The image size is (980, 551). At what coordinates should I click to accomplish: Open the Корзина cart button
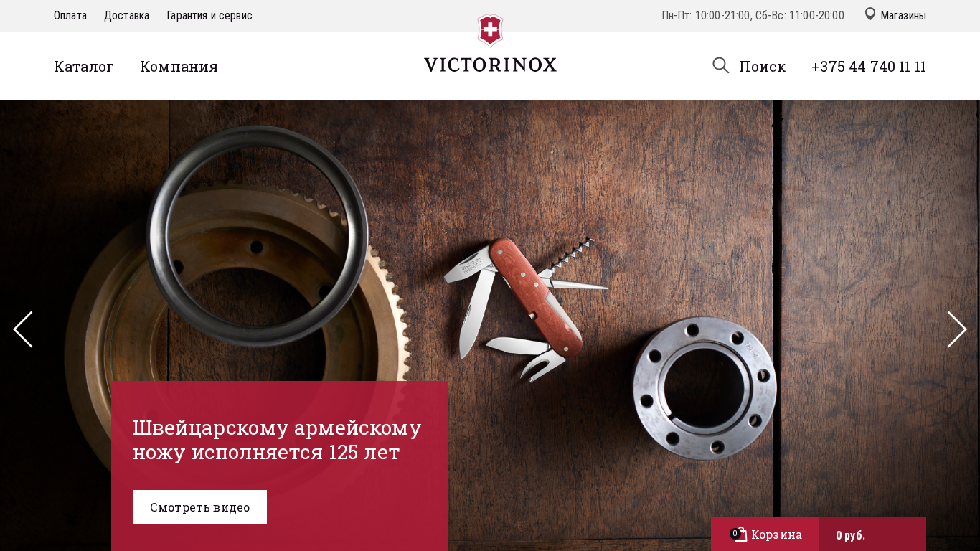(765, 534)
